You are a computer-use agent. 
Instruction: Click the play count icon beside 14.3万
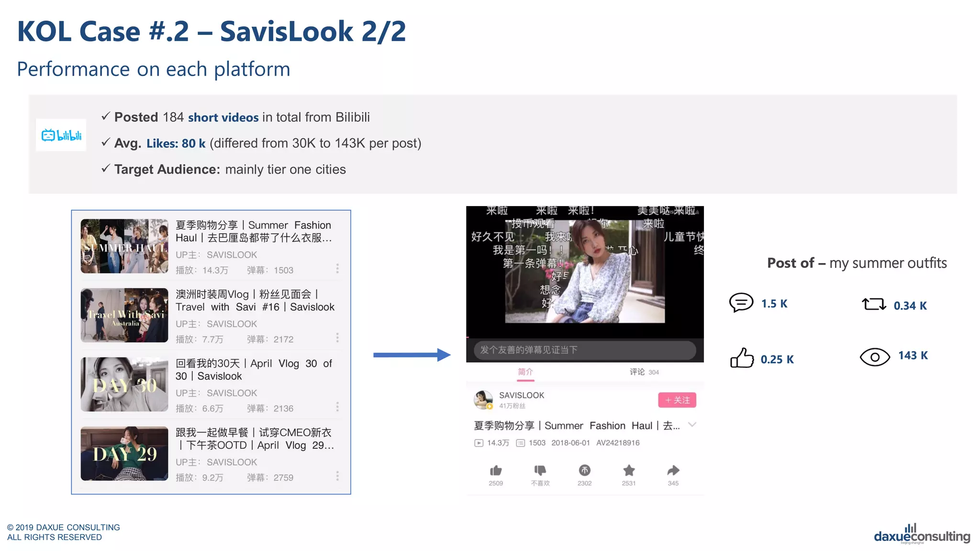tap(479, 443)
